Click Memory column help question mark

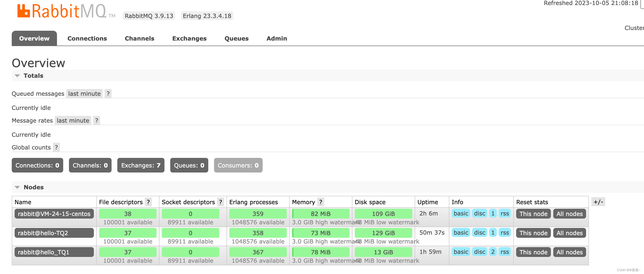[321, 202]
